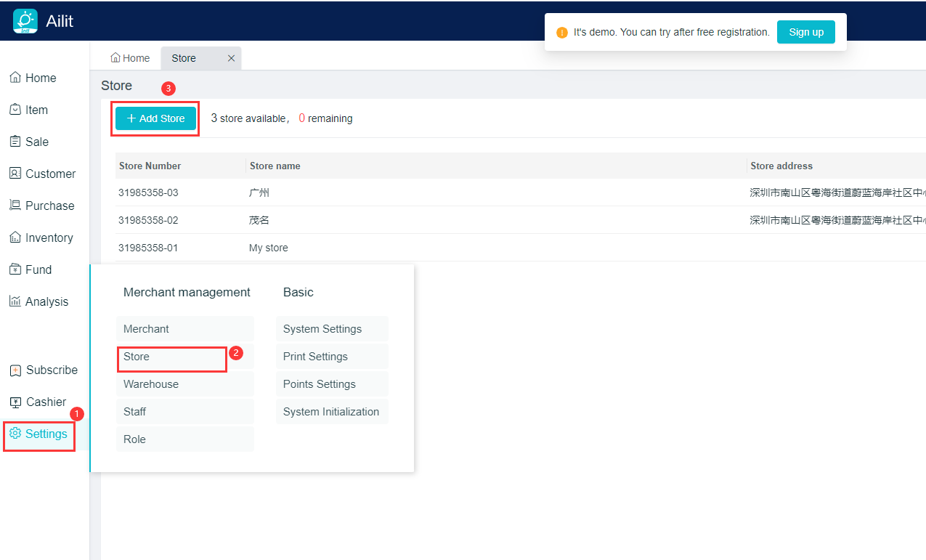Viewport: 926px width, 560px height.
Task: Open Print Settings from Basic menu
Action: [x=315, y=357]
